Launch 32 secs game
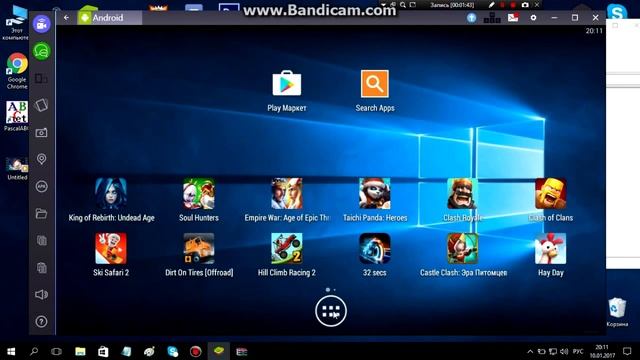 tap(375, 249)
